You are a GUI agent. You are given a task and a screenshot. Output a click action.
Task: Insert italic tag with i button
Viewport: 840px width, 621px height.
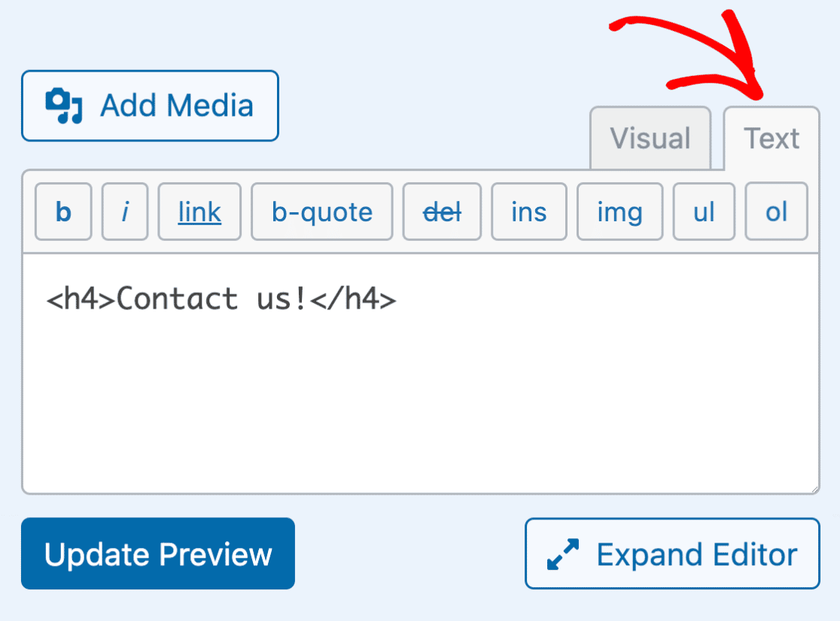tap(125, 212)
